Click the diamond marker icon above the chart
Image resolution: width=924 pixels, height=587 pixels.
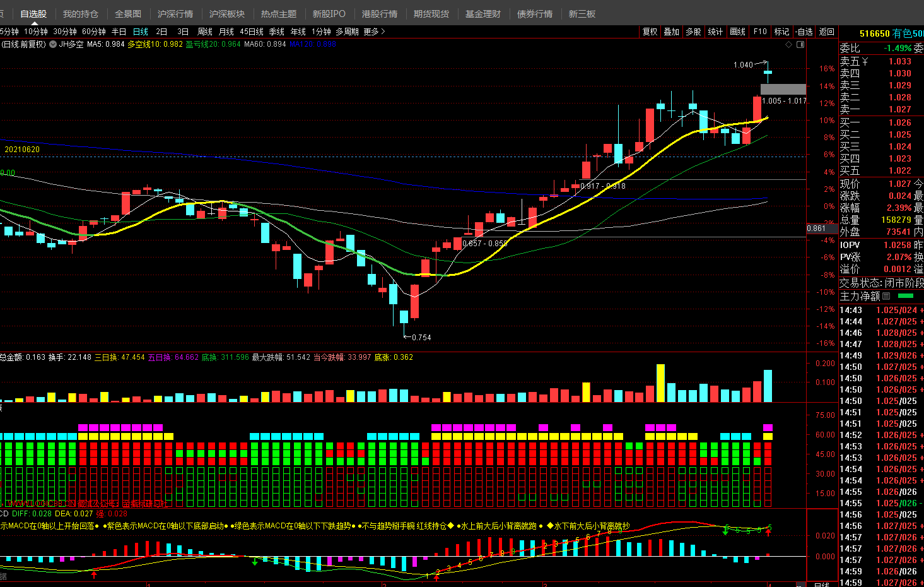788,45
